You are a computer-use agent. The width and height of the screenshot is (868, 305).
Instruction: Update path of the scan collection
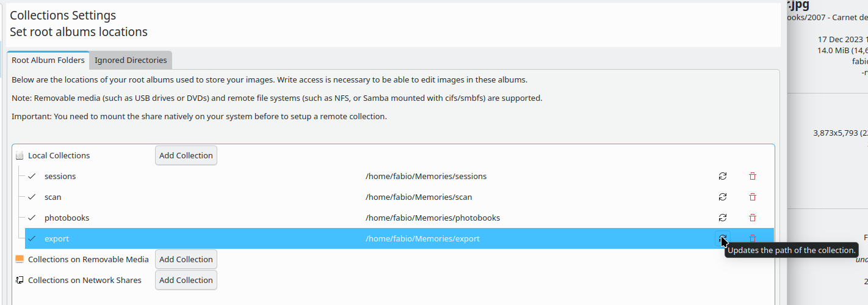[723, 197]
